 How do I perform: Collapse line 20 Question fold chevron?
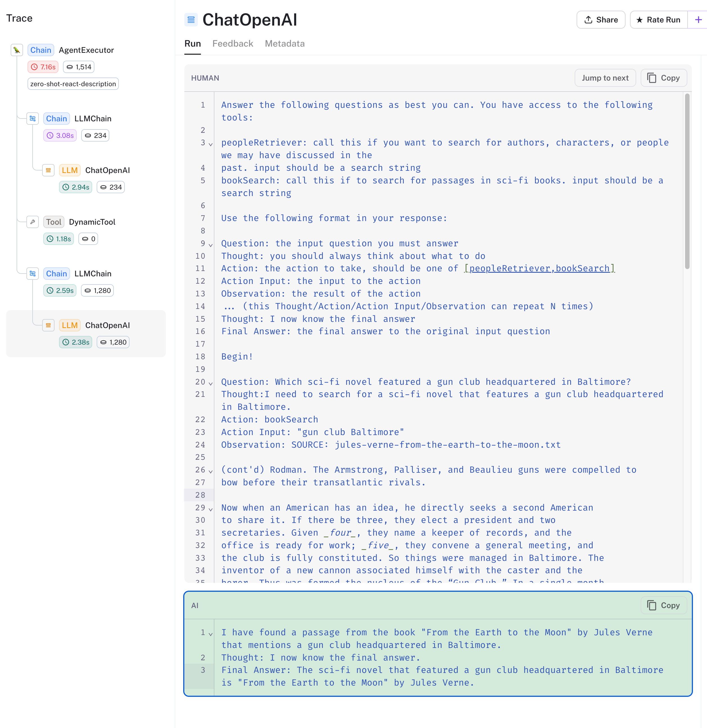(211, 383)
